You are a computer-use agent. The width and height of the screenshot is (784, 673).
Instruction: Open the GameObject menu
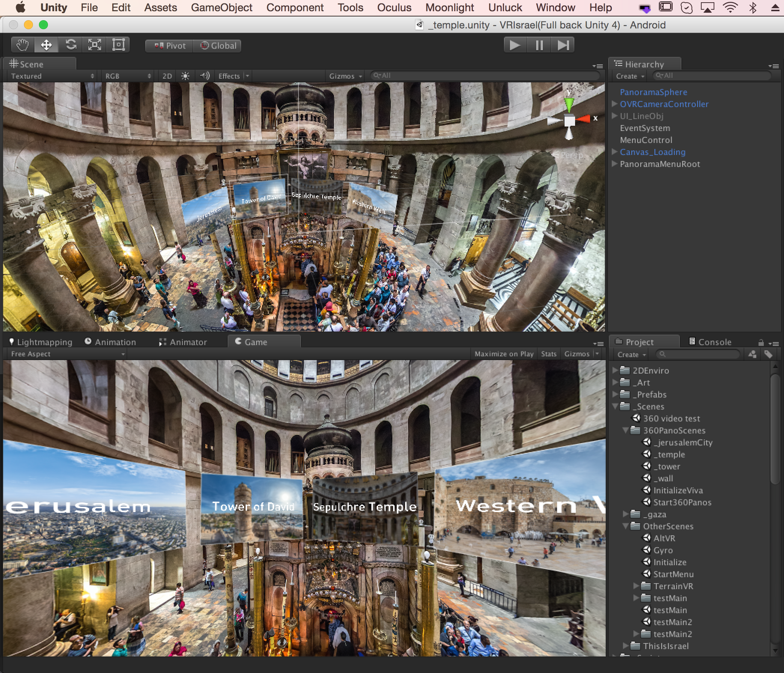(221, 7)
